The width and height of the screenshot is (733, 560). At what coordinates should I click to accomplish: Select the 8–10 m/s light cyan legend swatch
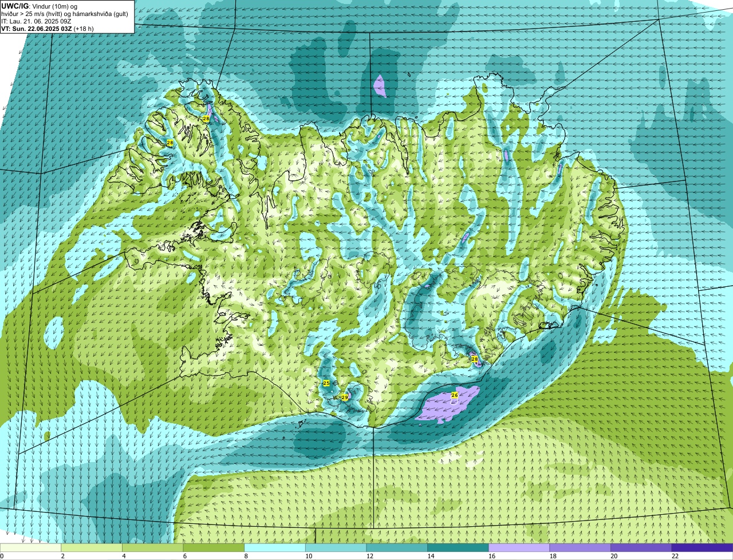pos(275,547)
